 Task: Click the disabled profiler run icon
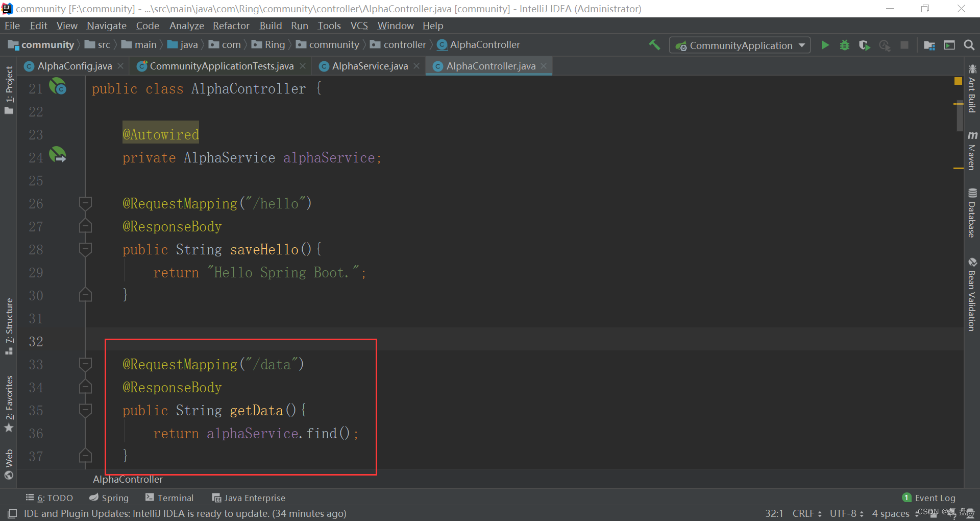pos(885,45)
